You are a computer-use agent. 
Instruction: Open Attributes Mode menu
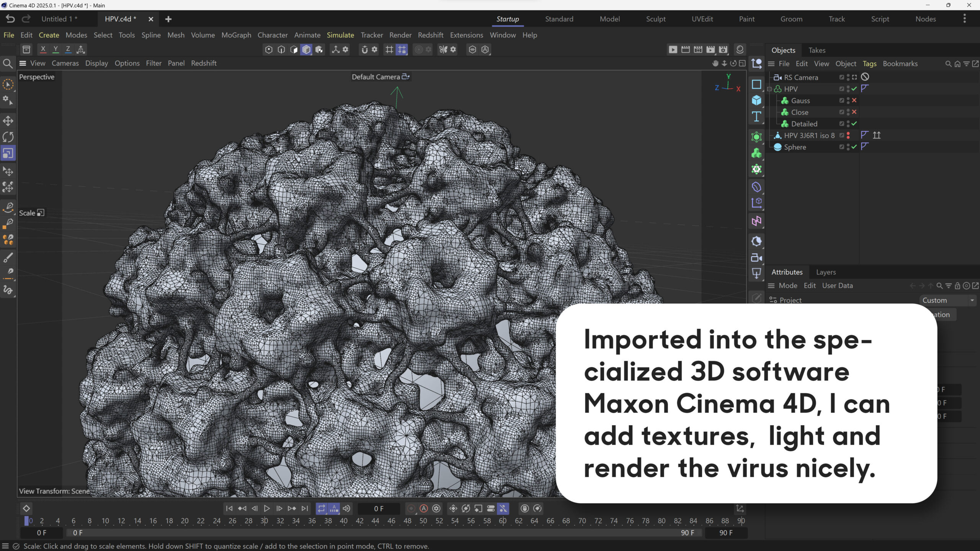788,286
